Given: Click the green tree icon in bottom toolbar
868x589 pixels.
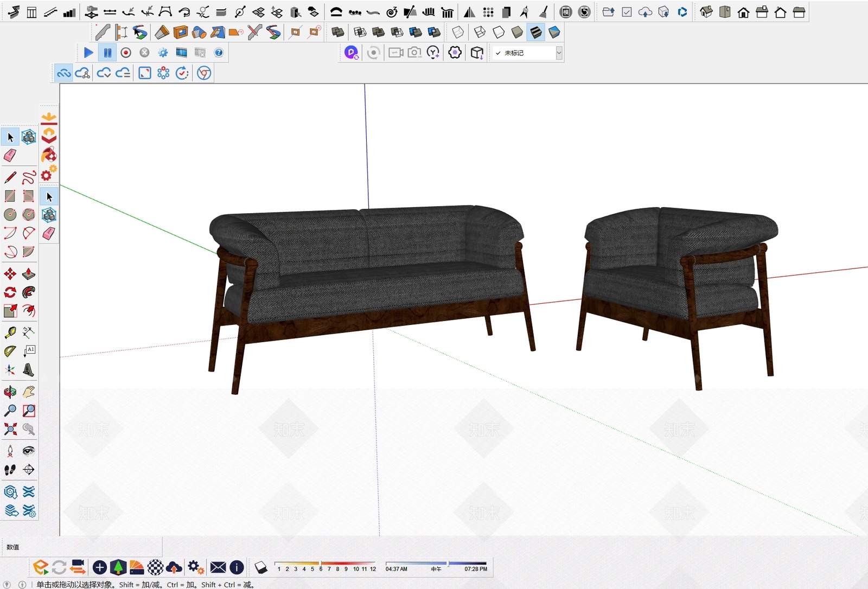Looking at the screenshot, I should click(x=118, y=567).
